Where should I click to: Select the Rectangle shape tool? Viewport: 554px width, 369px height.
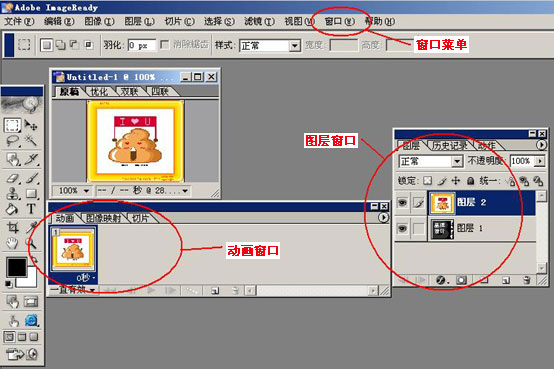31,194
